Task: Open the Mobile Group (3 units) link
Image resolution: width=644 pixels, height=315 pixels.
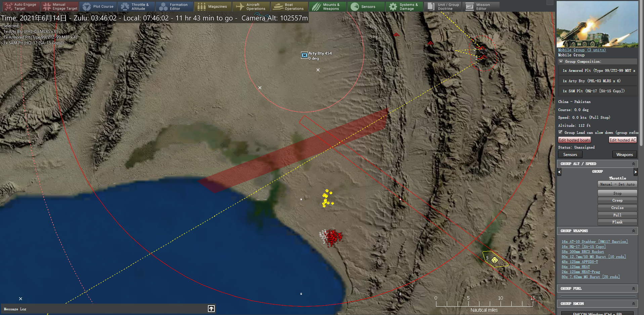Action: (x=582, y=50)
